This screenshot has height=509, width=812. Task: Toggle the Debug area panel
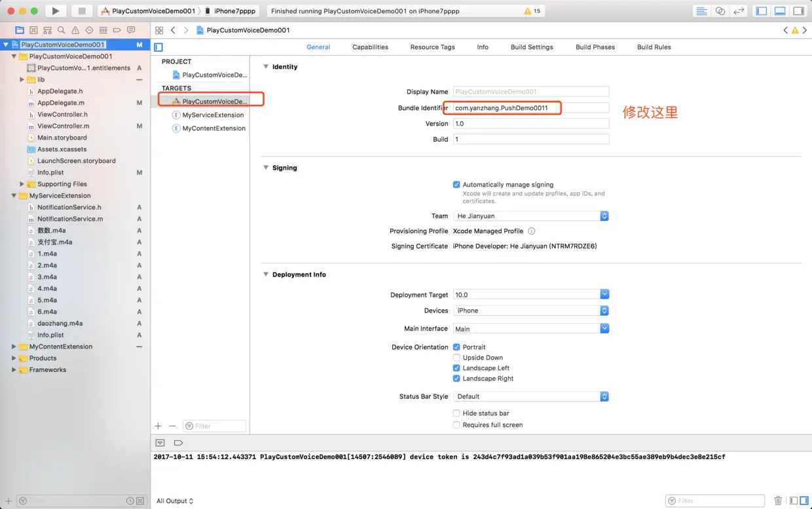pyautogui.click(x=780, y=11)
